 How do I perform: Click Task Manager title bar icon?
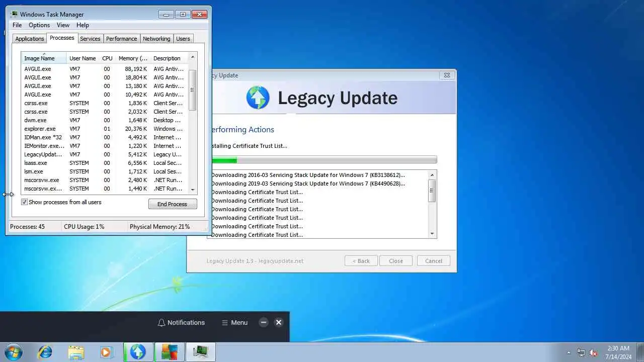coord(14,14)
